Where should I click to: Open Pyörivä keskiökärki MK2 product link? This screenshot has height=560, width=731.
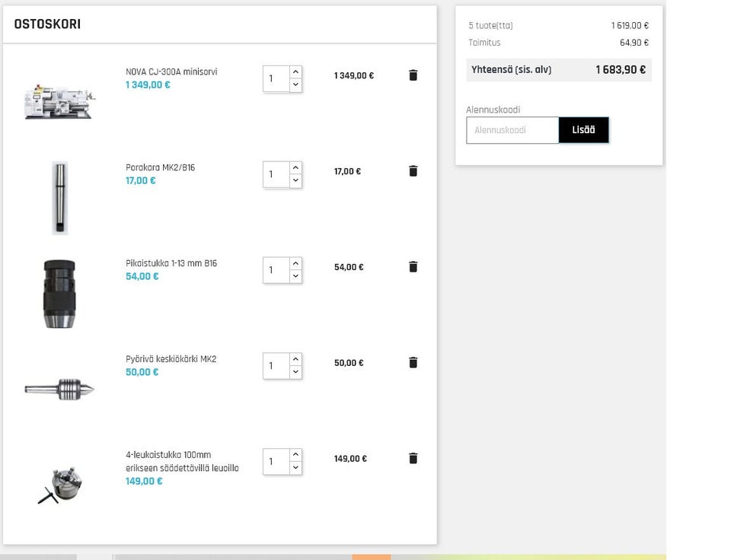tap(171, 359)
